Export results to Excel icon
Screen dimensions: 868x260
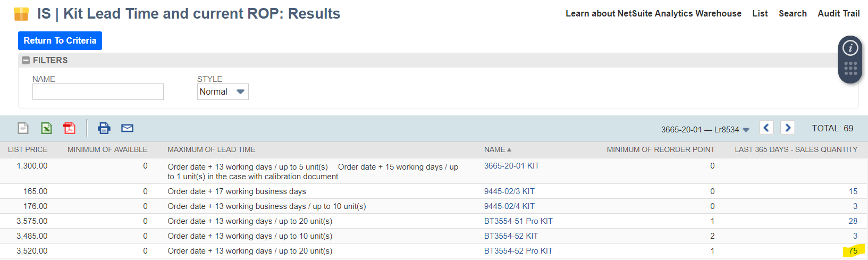(47, 128)
